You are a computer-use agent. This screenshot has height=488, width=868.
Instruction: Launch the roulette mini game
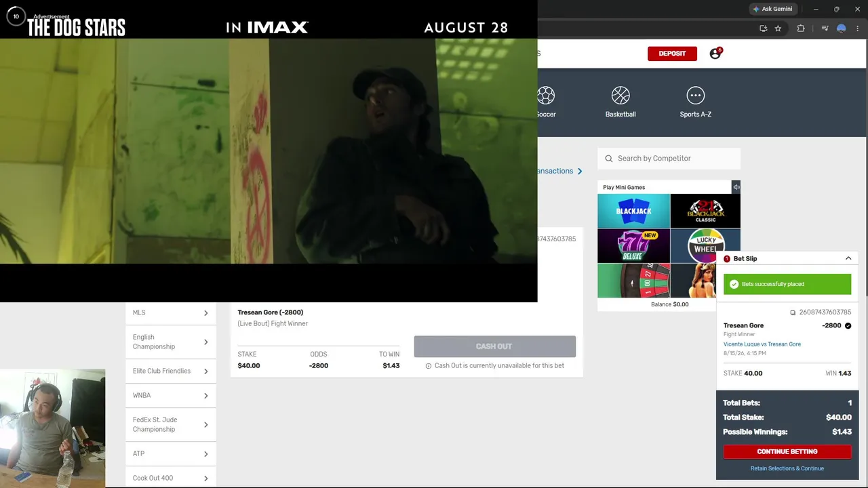click(x=633, y=281)
